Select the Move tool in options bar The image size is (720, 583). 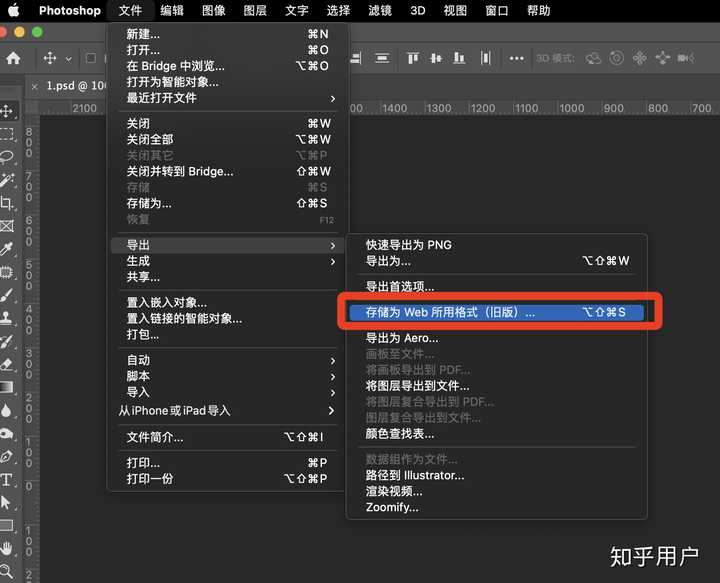(50, 58)
